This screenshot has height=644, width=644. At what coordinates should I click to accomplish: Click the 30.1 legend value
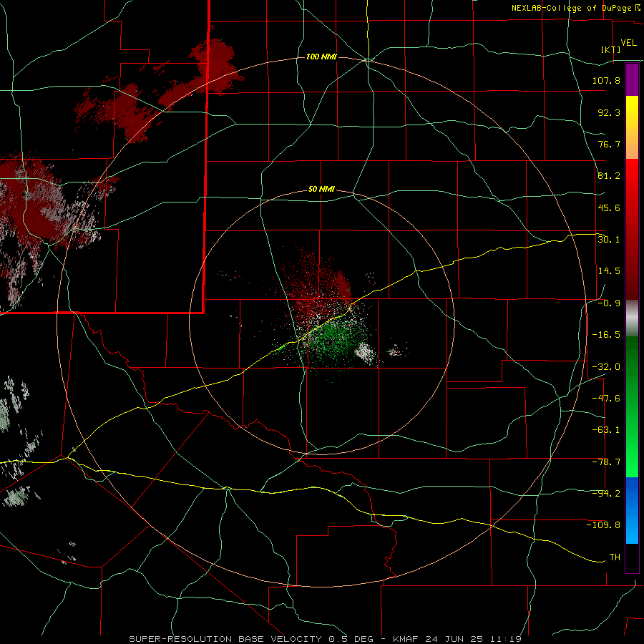coord(609,240)
